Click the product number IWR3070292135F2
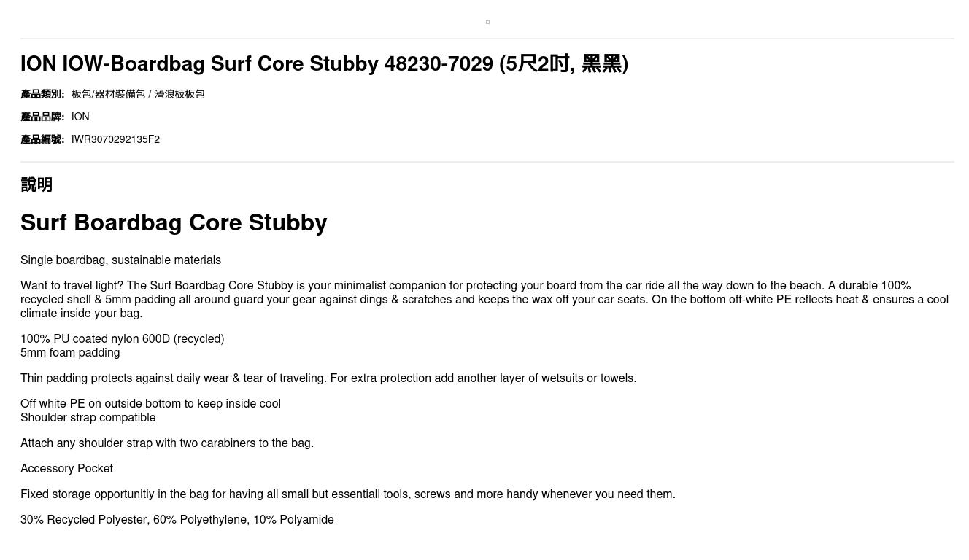969x560 pixels. [115, 139]
